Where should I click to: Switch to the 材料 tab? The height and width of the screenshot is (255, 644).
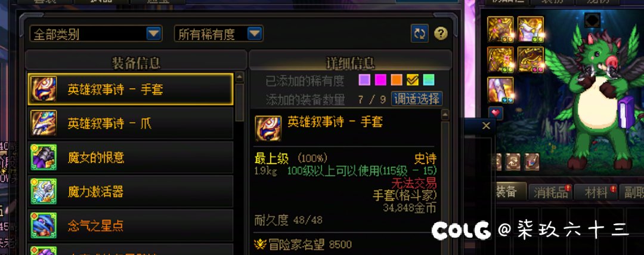(x=596, y=192)
